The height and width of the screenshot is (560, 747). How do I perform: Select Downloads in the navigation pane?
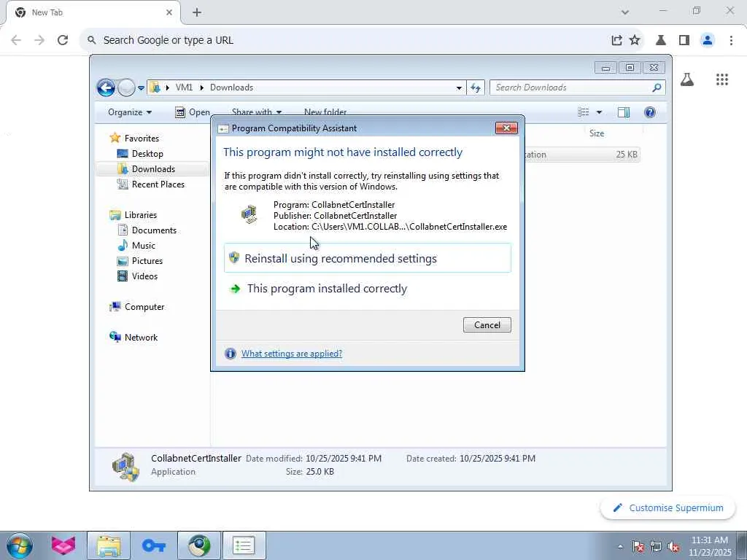147,168
